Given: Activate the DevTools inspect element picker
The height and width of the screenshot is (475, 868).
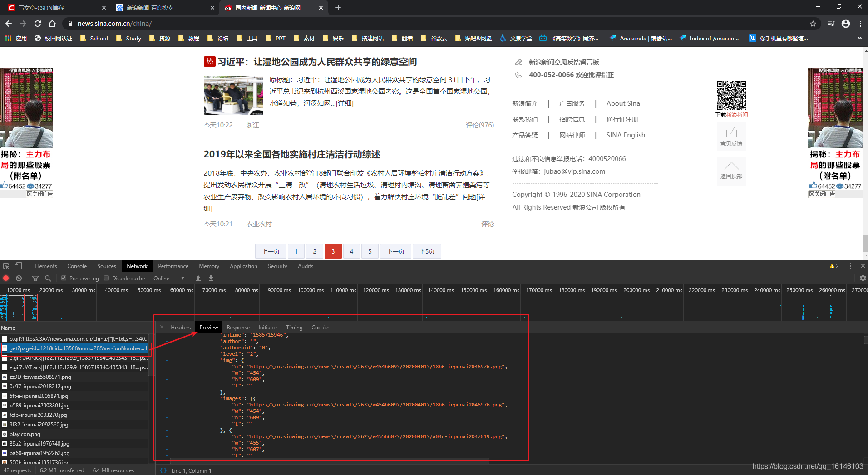Looking at the screenshot, I should (x=6, y=266).
